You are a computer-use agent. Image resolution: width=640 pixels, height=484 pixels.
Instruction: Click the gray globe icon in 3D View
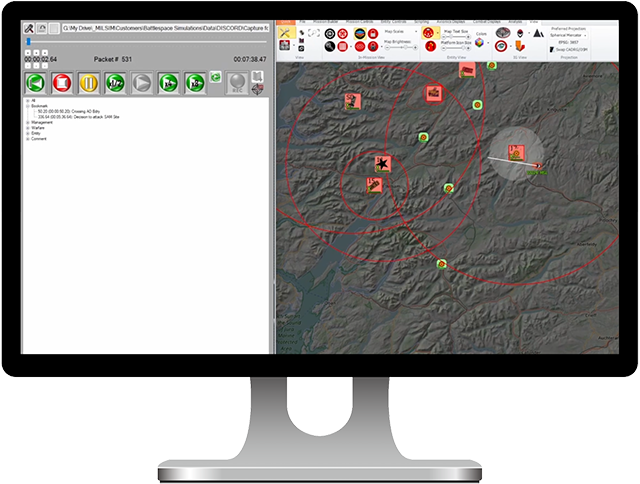(503, 33)
